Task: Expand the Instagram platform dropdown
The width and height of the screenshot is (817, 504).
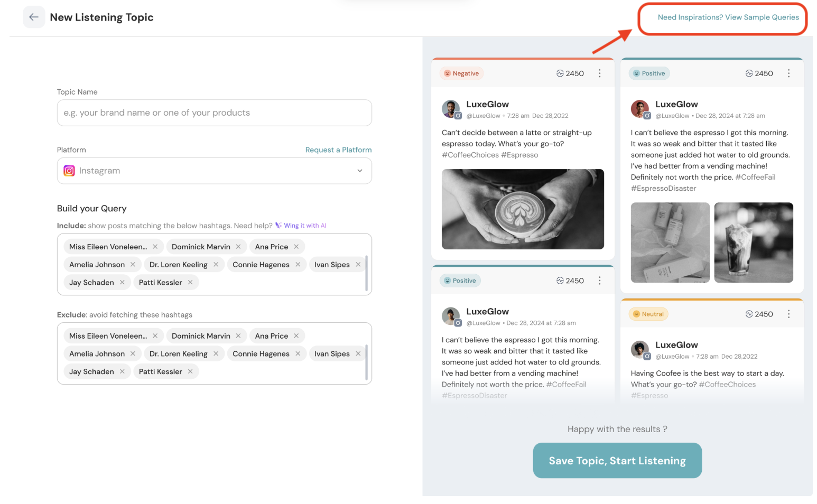Action: pos(359,171)
